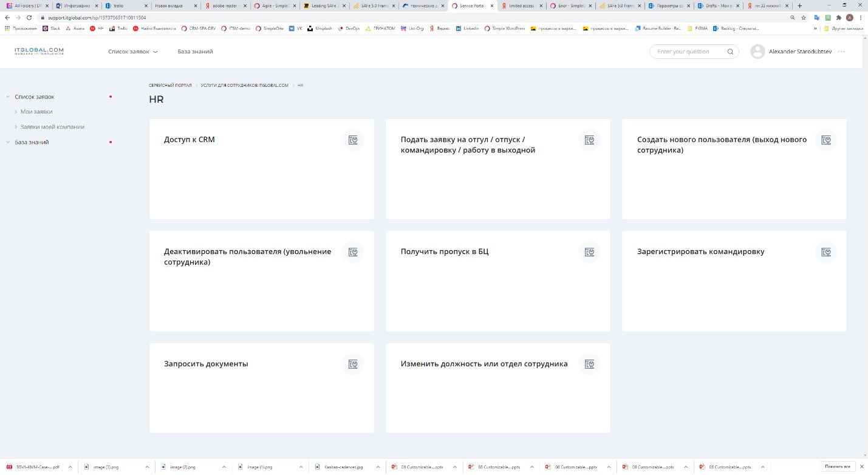Click the user avatar icon
868x475 pixels.
coord(757,52)
